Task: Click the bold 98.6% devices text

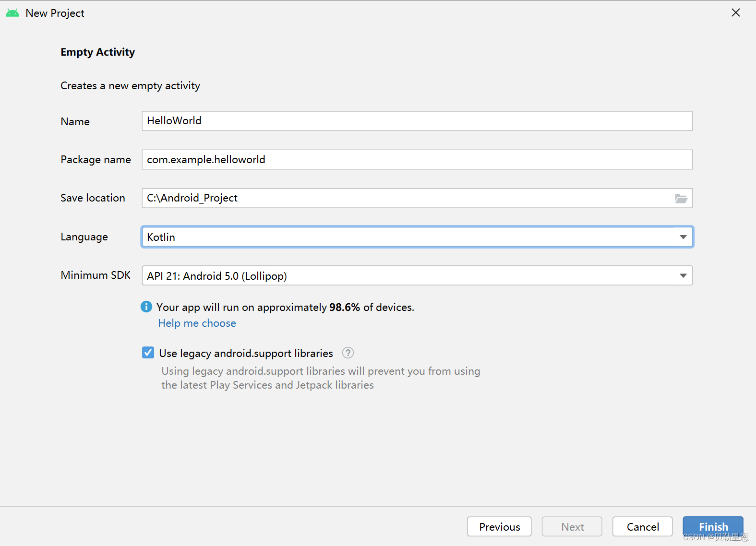Action: pyautogui.click(x=345, y=307)
